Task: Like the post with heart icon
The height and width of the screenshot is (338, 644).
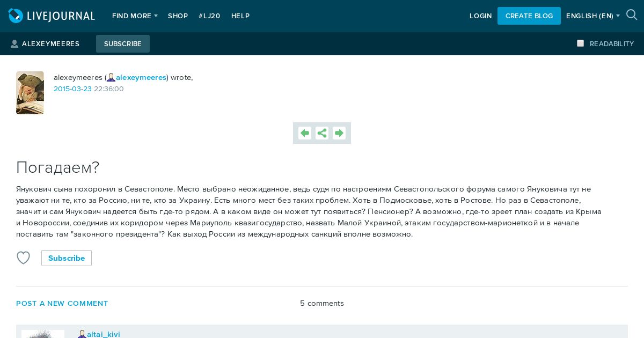Action: coord(23,258)
